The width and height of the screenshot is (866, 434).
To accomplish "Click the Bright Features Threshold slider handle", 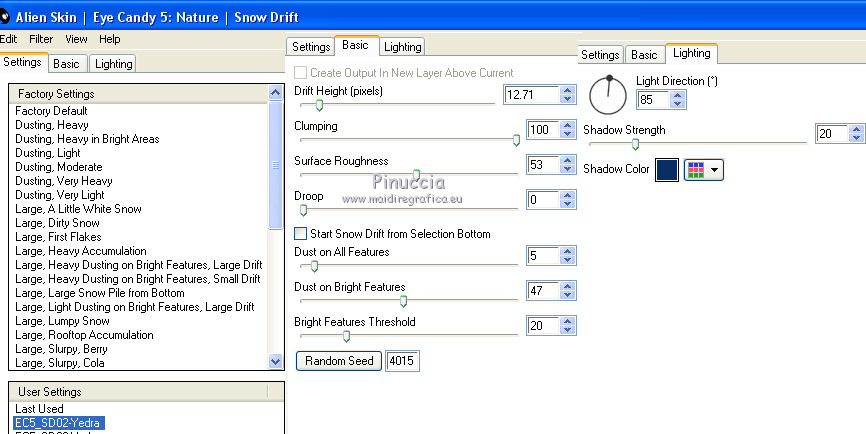I will pos(346,336).
